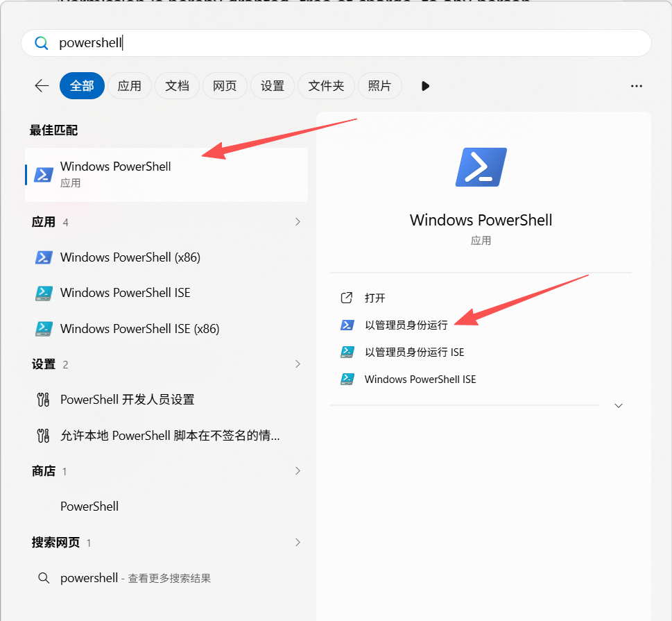Click the 搜索网页 section header label

pos(55,543)
